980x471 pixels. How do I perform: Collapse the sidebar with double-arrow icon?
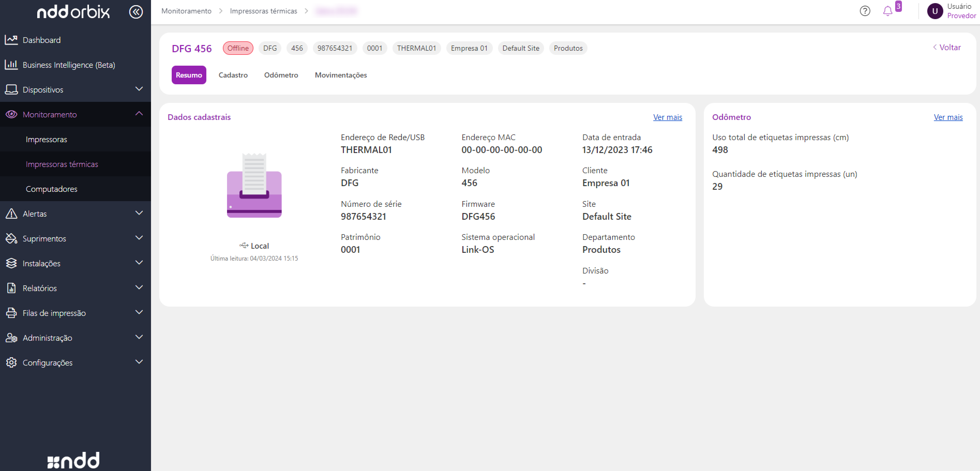136,12
